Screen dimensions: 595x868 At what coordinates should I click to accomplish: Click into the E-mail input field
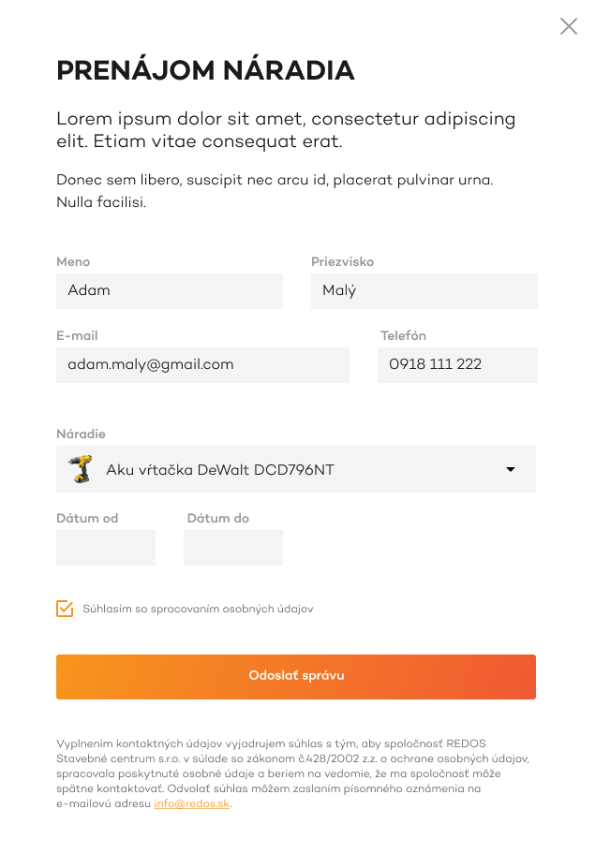[202, 365]
